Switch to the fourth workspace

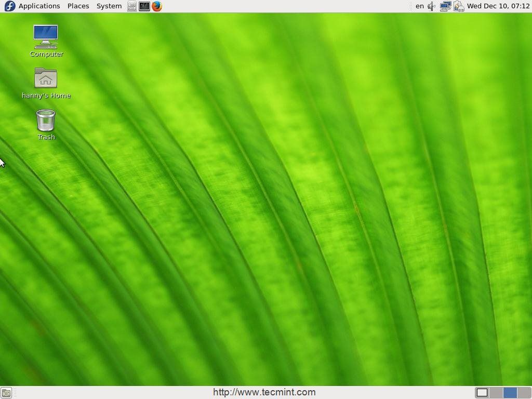pos(524,393)
